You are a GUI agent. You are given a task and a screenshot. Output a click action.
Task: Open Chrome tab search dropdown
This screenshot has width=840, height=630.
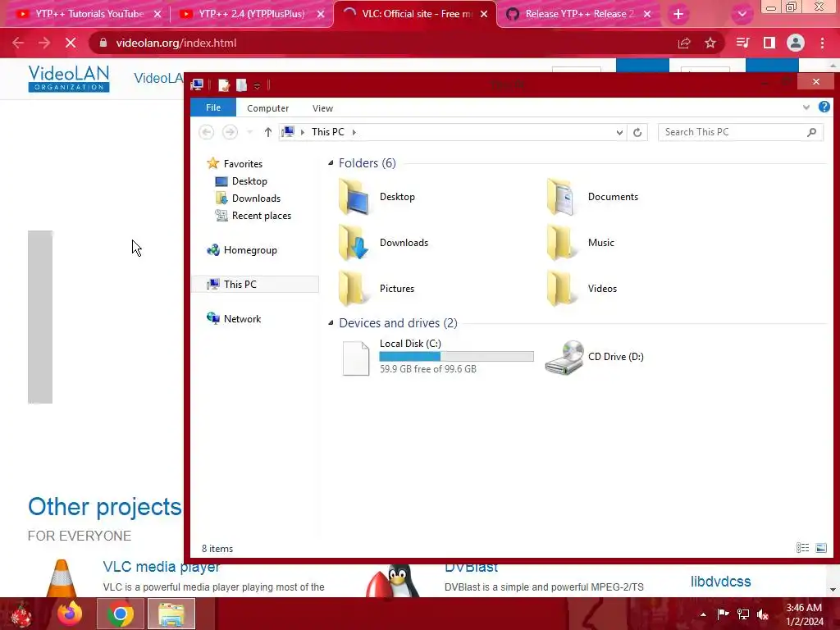tap(742, 15)
